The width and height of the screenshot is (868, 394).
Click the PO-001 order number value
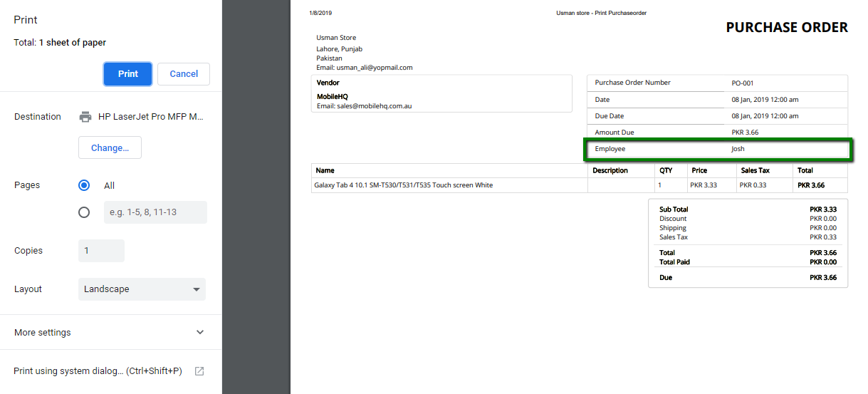743,83
